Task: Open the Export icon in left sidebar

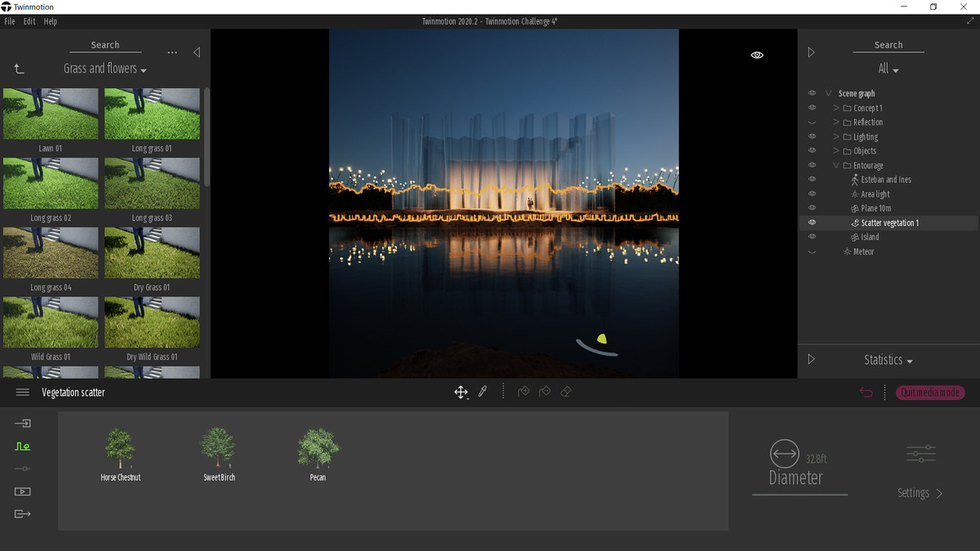Action: coord(23,513)
